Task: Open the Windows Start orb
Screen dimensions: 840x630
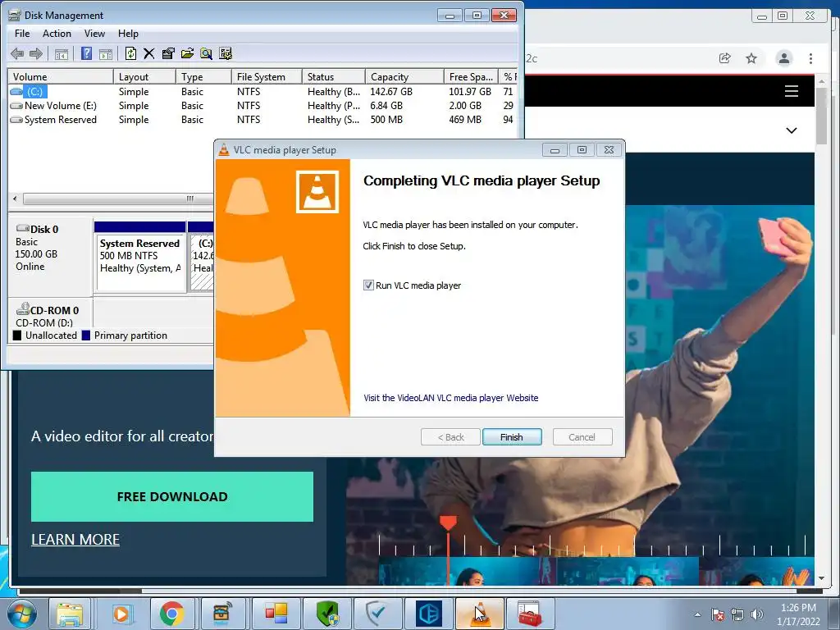Action: point(22,614)
